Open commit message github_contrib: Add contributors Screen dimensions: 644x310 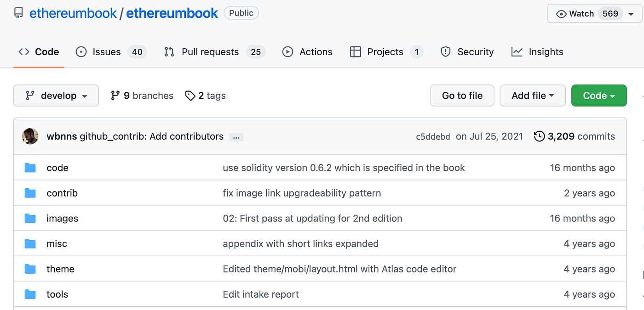(x=152, y=136)
